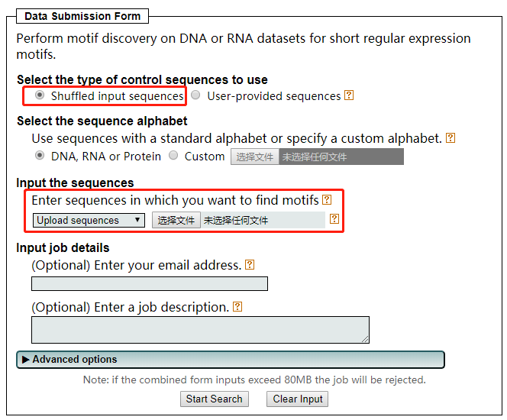The width and height of the screenshot is (507, 420).
Task: Open help icon for custom alphabet
Action: 450,138
